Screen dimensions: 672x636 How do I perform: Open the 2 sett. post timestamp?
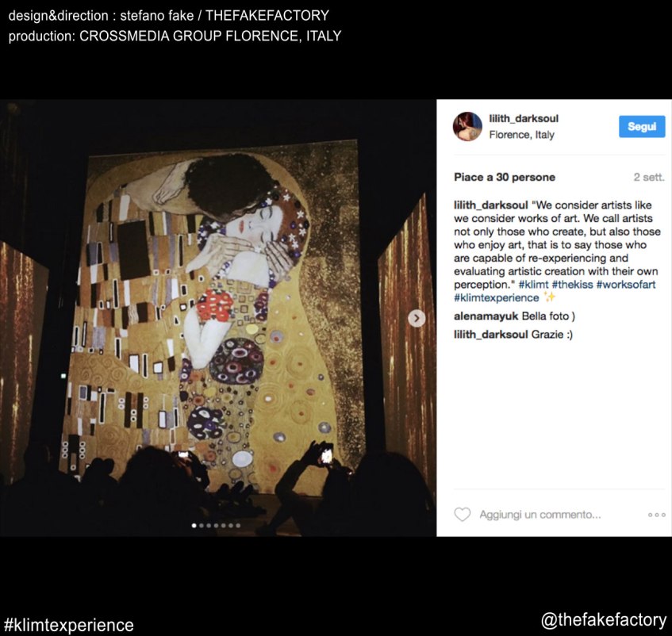click(x=649, y=178)
